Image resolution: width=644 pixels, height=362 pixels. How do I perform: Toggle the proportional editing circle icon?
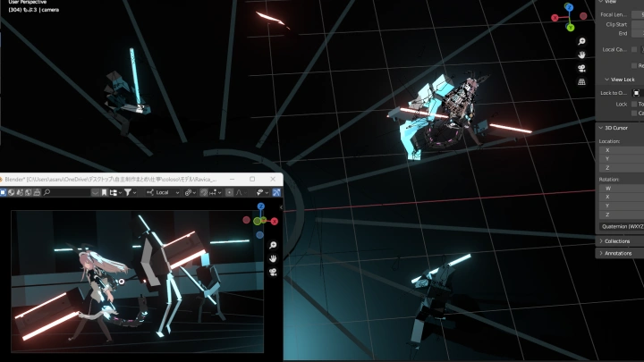tap(230, 192)
